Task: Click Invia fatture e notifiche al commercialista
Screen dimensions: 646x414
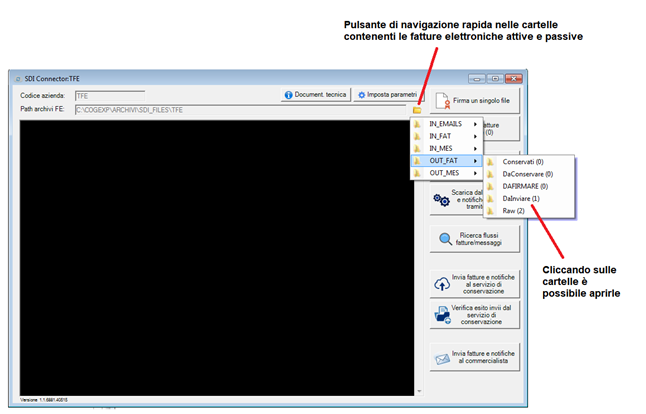Action: (x=475, y=357)
